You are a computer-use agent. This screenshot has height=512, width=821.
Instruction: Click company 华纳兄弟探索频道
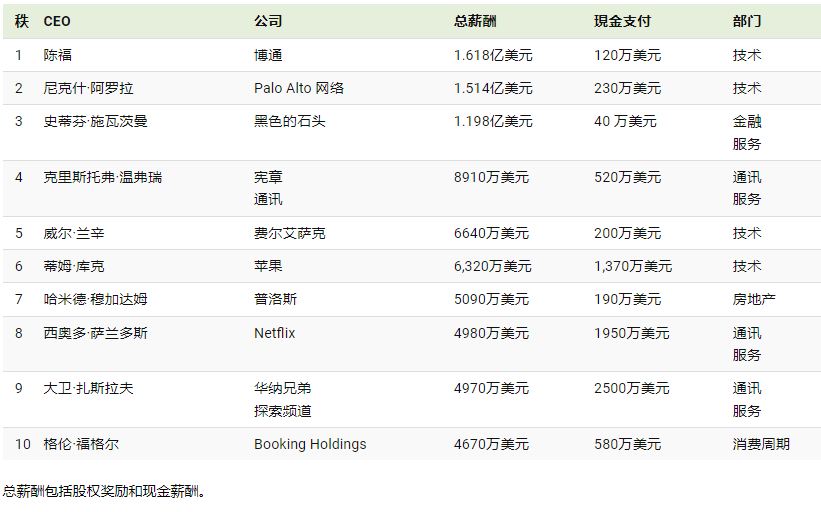click(283, 399)
